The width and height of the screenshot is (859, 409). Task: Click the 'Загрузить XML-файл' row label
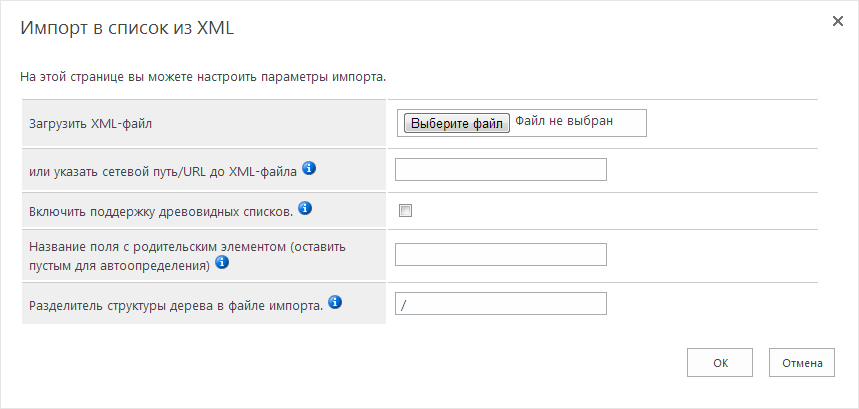point(90,124)
